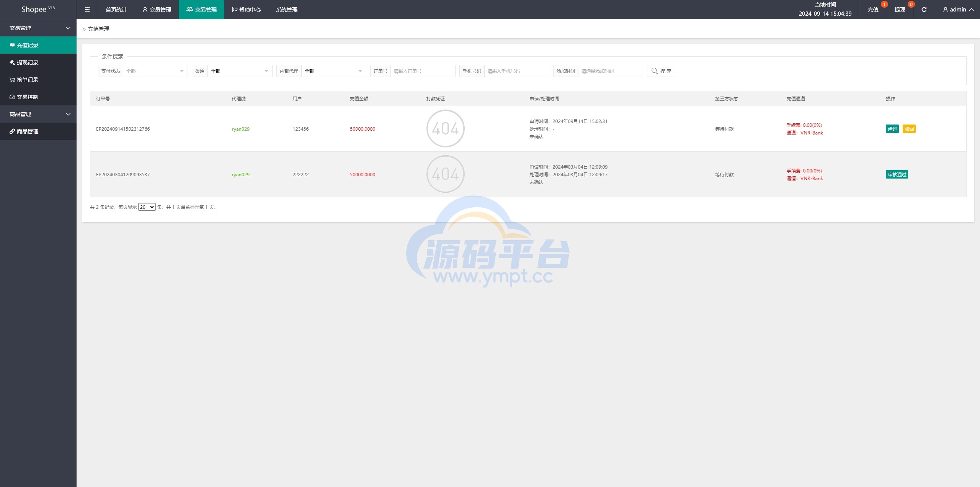Open the 添加时间 date picker field
This screenshot has height=487, width=980.
[x=610, y=71]
